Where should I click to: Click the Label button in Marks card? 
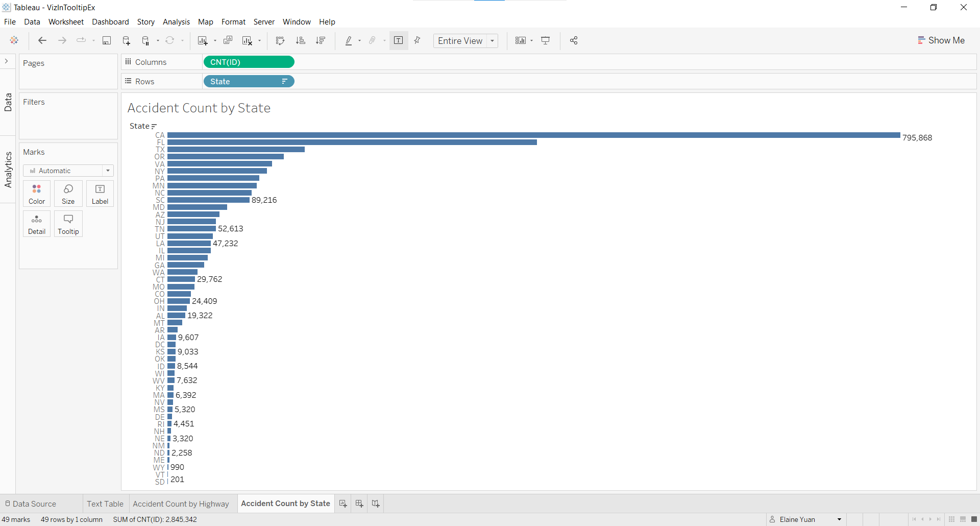click(100, 194)
